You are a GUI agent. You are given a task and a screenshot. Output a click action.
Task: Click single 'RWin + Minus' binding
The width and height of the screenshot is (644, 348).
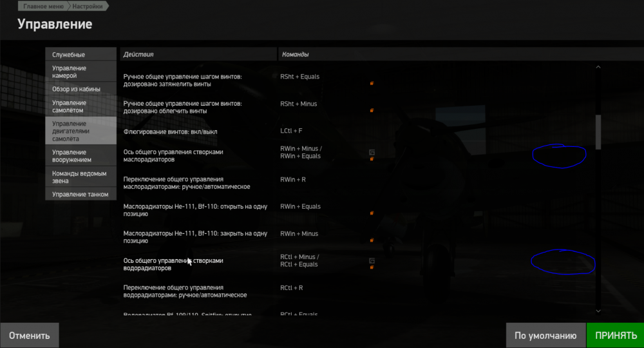pos(299,234)
